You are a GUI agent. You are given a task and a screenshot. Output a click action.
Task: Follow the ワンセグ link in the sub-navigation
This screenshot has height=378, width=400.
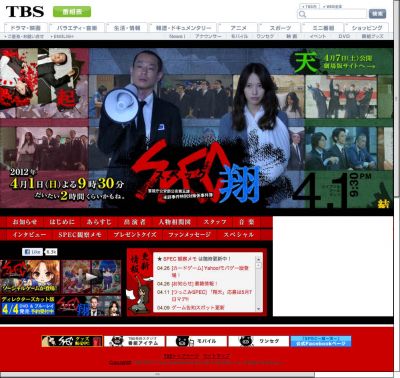[x=265, y=36]
